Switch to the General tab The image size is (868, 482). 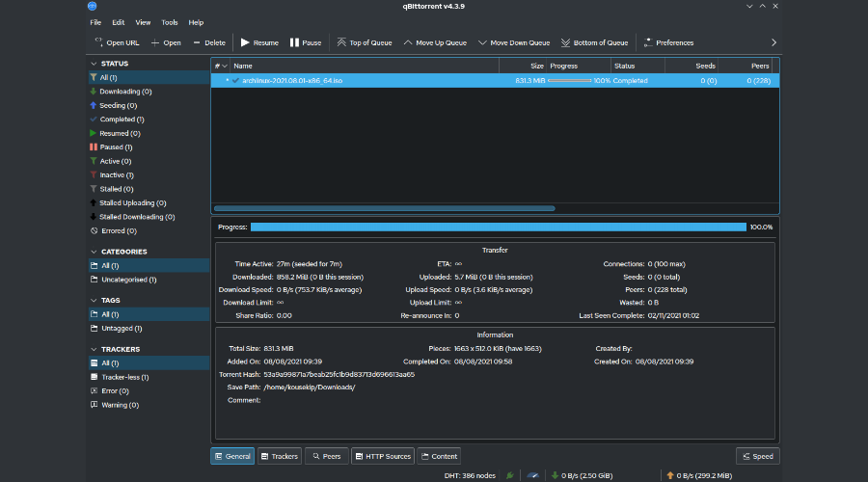[x=232, y=456]
